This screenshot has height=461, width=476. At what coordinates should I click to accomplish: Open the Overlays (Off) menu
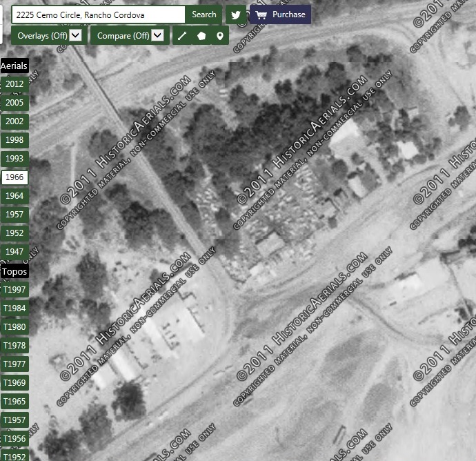[x=49, y=36]
